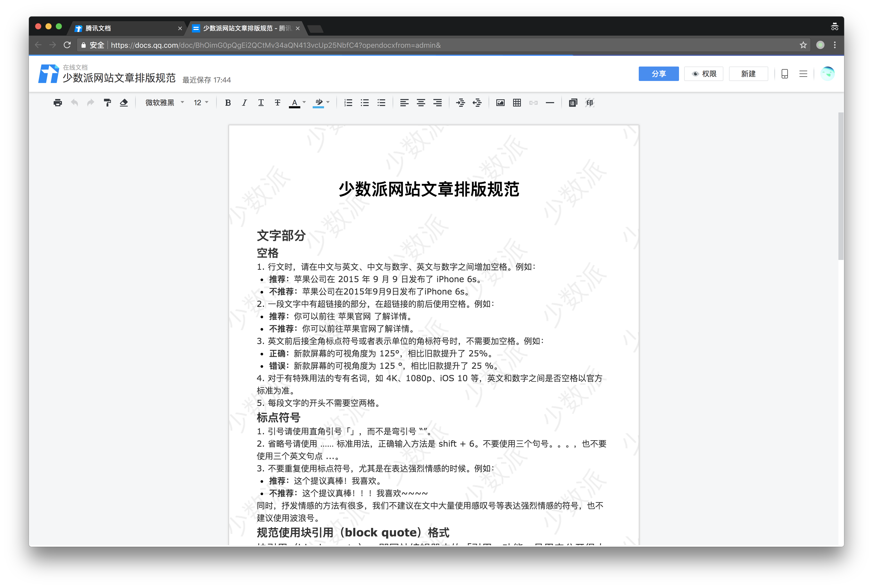
Task: Apply the blue text highlight color
Action: pyautogui.click(x=319, y=103)
